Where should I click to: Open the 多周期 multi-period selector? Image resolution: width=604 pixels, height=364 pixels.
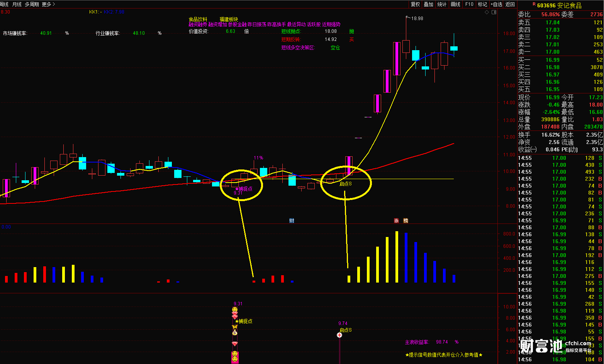[x=32, y=4]
